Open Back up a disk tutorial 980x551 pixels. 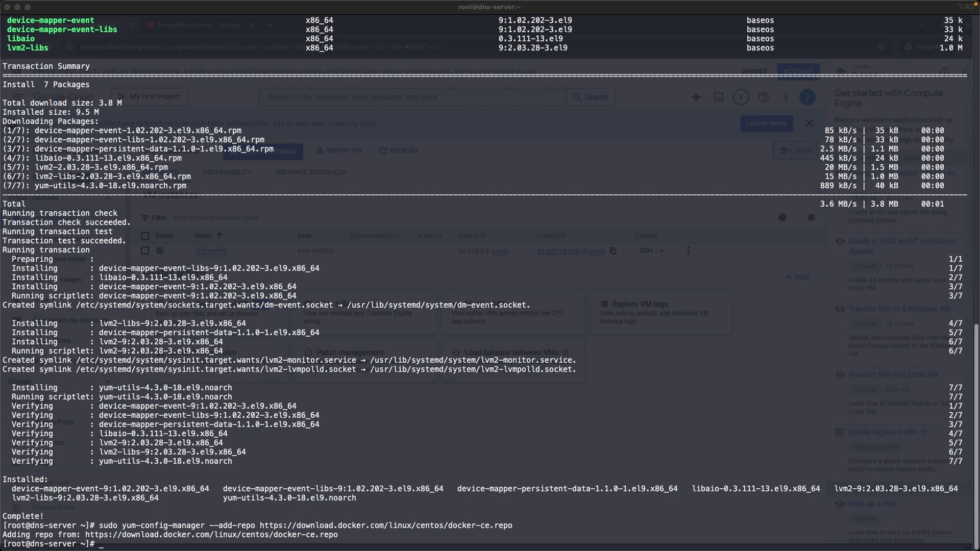coord(872,504)
